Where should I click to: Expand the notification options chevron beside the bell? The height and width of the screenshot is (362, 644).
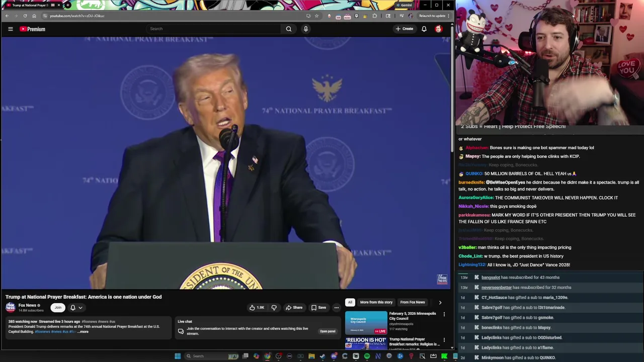pyautogui.click(x=80, y=308)
